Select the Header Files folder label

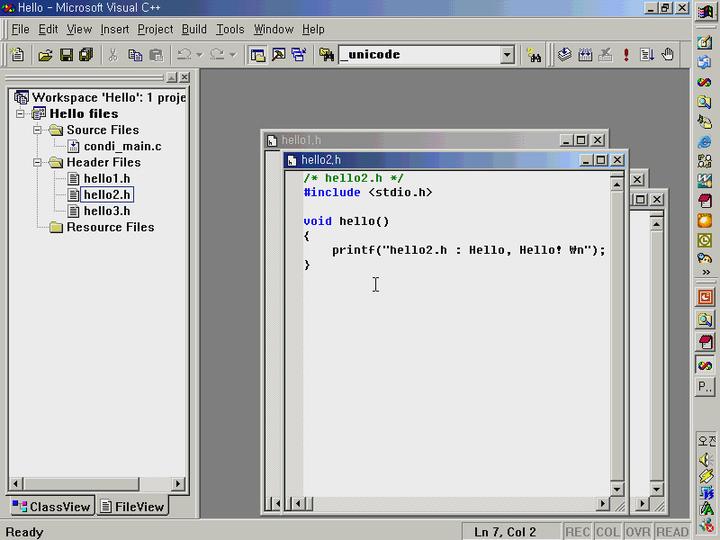click(103, 162)
